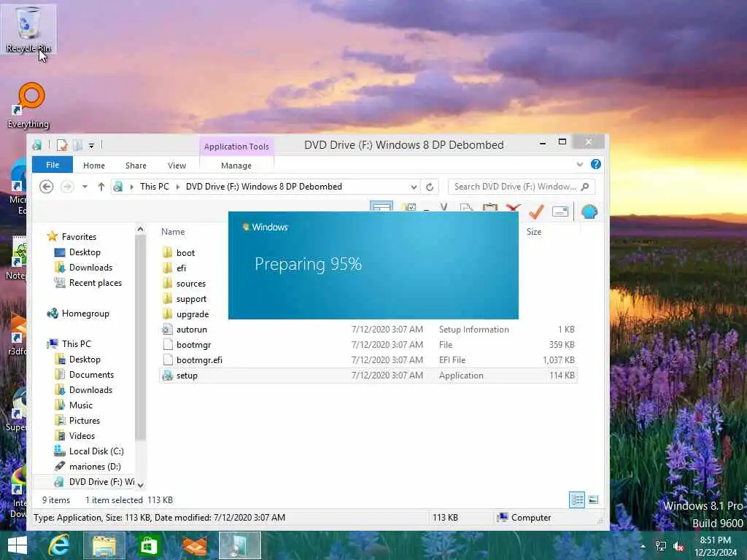Image resolution: width=747 pixels, height=560 pixels.
Task: Click the clipboard paste toolbar icon
Action: (489, 208)
